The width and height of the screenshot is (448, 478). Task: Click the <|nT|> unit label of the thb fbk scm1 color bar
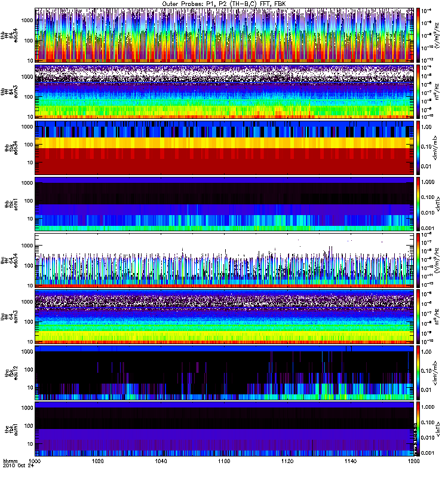(438, 204)
